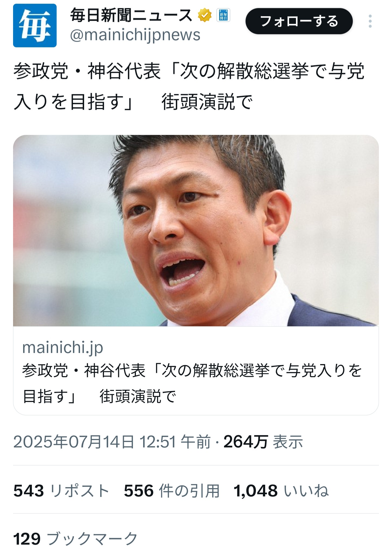The height and width of the screenshot is (559, 392).
Task: Click the mainichi.jp domain in link card
Action: (63, 348)
